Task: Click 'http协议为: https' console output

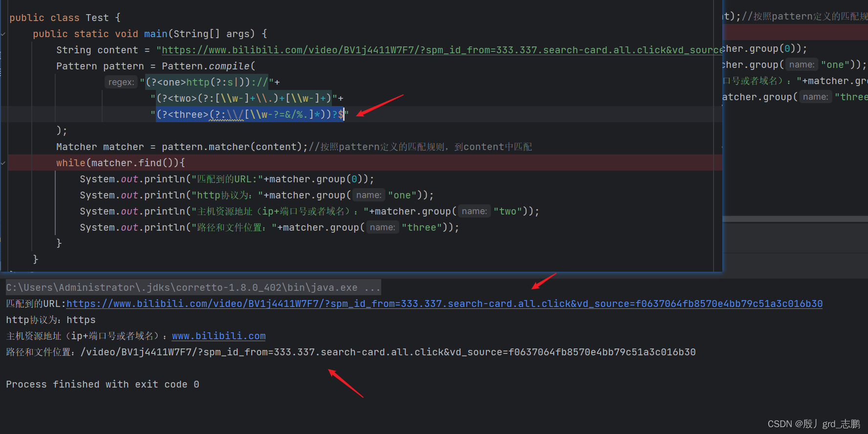Action: pyautogui.click(x=51, y=320)
